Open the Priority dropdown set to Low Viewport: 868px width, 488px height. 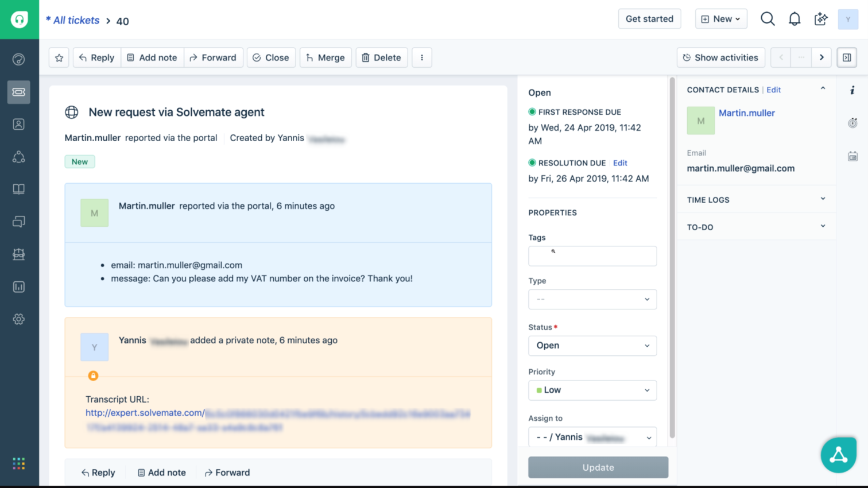[x=592, y=390]
